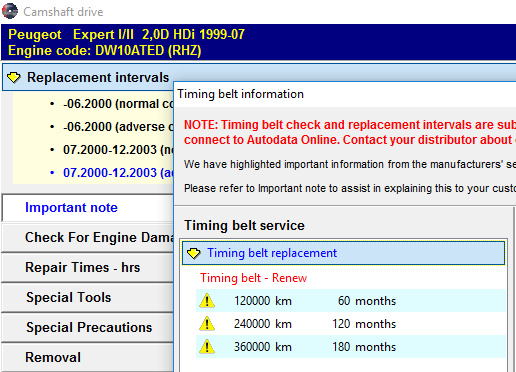Select -06.2000 adverse conditions interval
516x372 pixels.
point(118,127)
